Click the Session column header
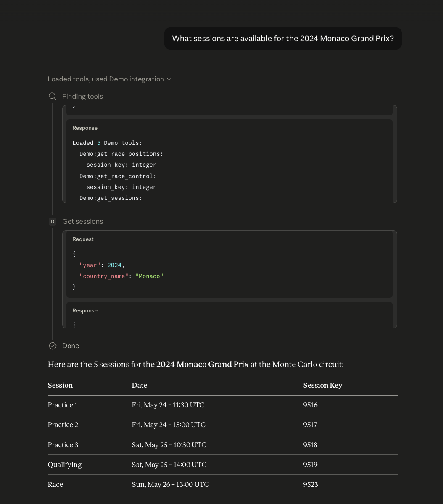This screenshot has height=504, width=443. click(60, 385)
